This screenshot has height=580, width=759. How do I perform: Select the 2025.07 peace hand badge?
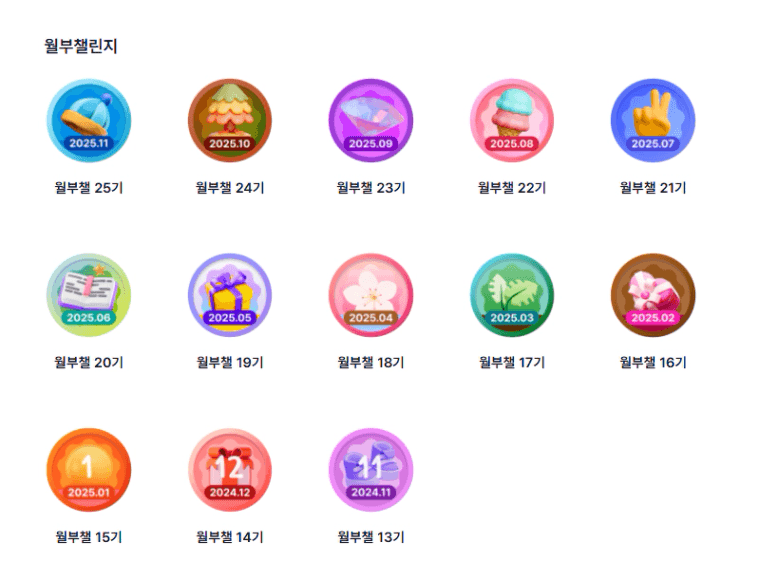coord(653,121)
